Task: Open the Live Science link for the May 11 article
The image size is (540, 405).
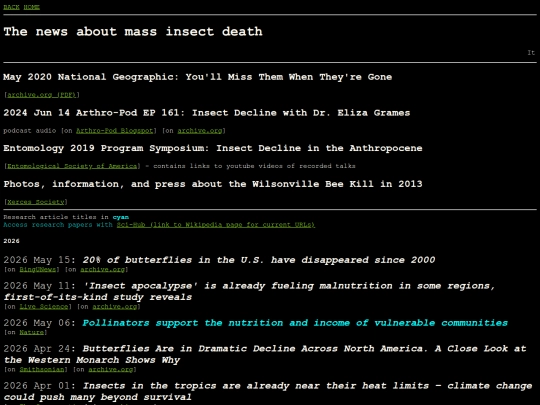Action: click(44, 307)
